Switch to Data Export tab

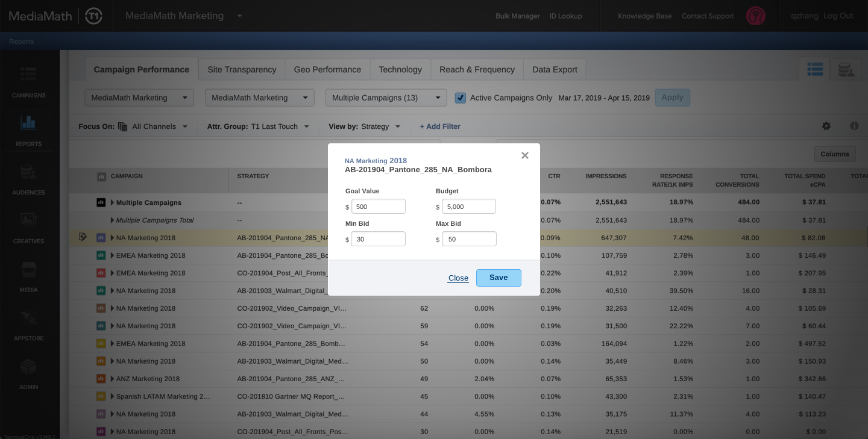pyautogui.click(x=555, y=69)
